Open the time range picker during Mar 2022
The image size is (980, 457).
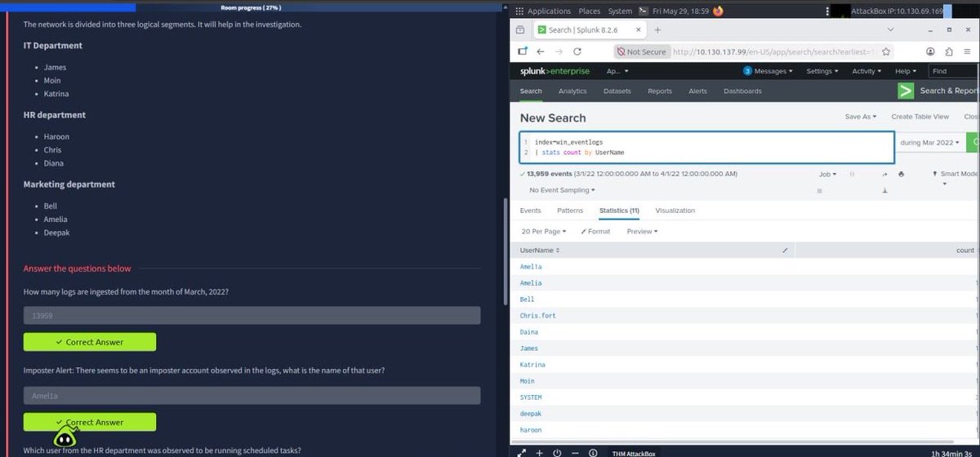[x=930, y=142]
